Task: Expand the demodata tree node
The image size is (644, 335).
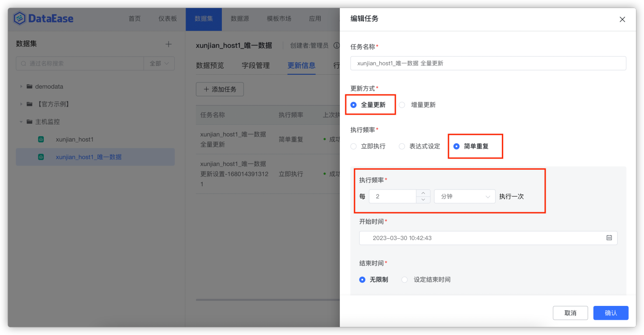Action: click(21, 86)
